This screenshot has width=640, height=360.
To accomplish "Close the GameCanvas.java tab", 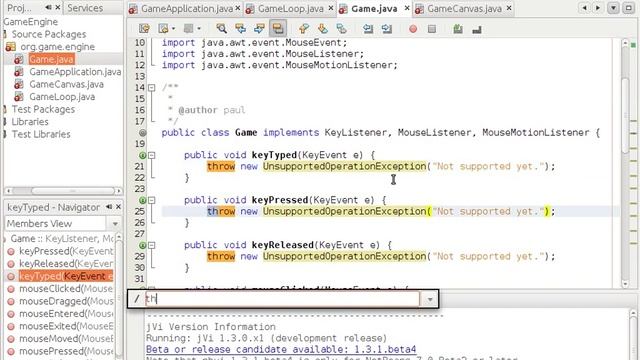I will point(509,8).
